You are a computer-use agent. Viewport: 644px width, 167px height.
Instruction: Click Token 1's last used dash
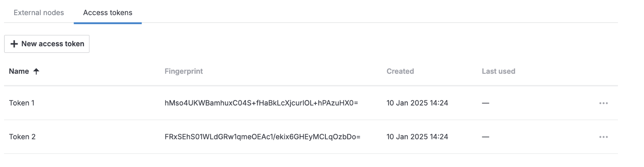(485, 103)
